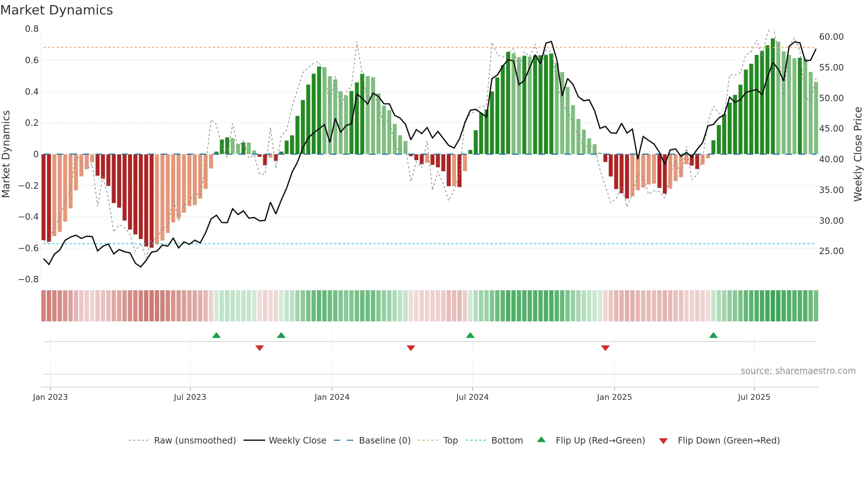This screenshot has width=868, height=488.
Task: Click the Weekly Close Price axis title
Action: tap(858, 154)
